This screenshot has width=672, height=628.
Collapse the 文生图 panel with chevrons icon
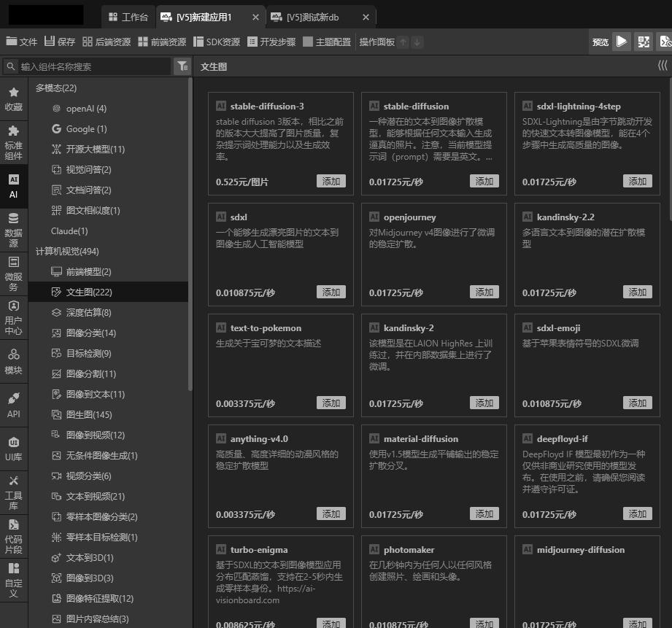point(662,66)
